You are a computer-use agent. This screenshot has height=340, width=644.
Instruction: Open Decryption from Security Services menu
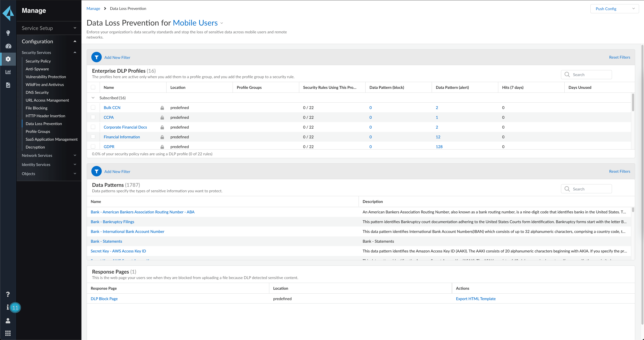tap(35, 147)
